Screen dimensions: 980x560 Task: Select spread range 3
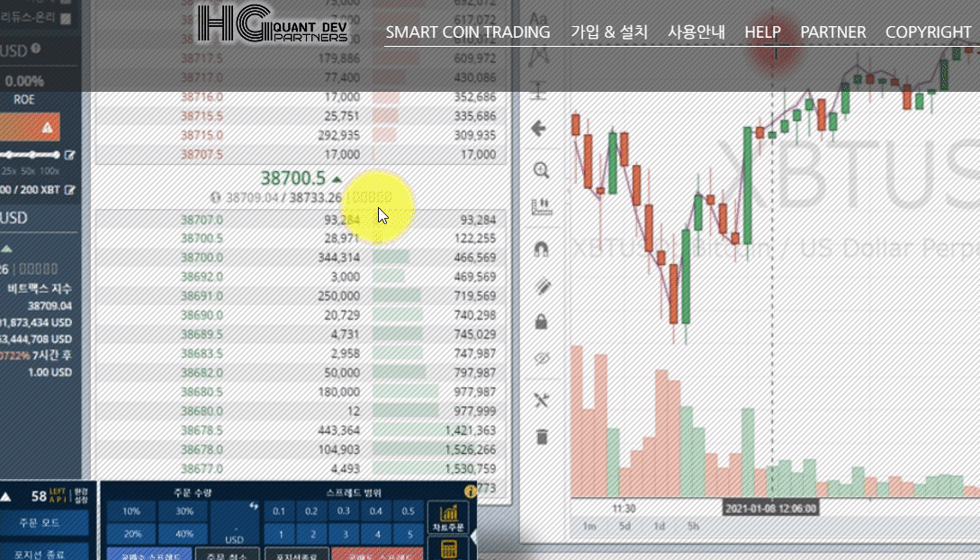[345, 535]
